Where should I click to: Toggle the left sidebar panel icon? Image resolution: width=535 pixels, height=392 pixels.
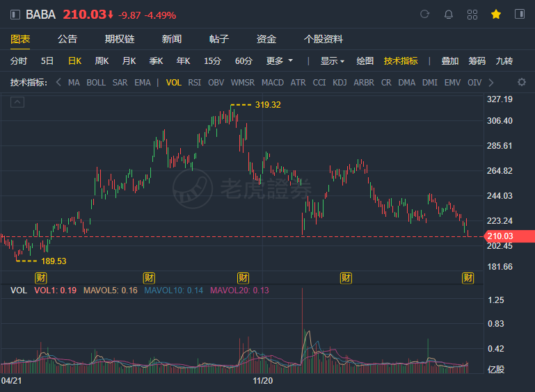pyautogui.click(x=15, y=15)
